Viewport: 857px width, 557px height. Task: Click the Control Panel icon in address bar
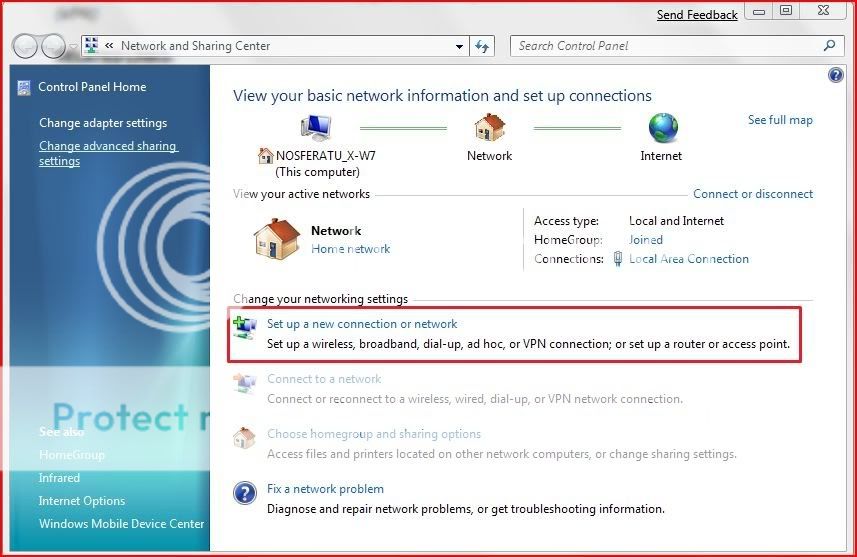[92, 45]
